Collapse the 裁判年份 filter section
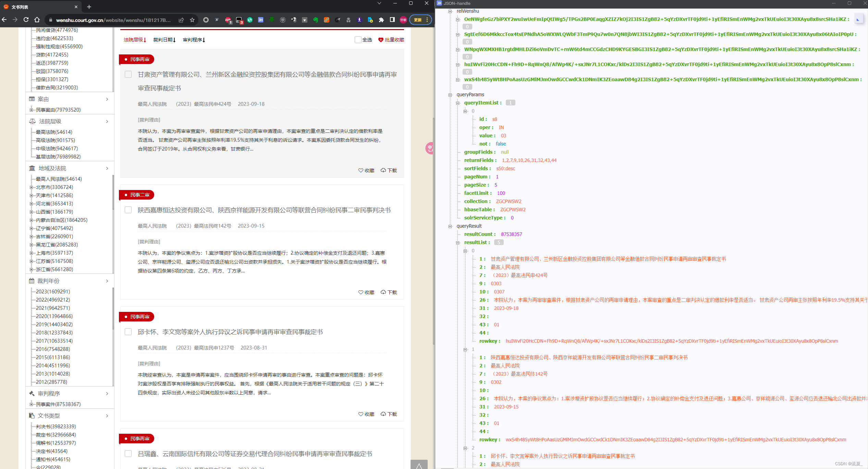This screenshot has height=469, width=868. coord(107,281)
